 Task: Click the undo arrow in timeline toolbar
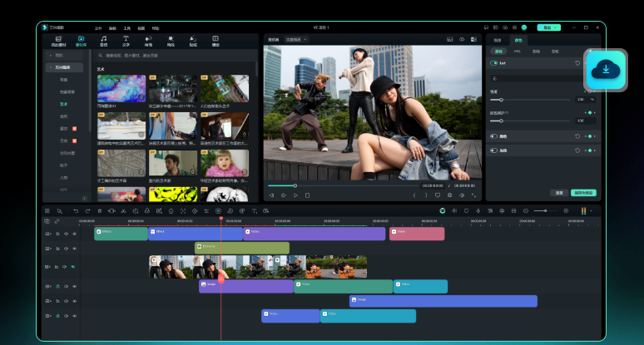(76, 211)
